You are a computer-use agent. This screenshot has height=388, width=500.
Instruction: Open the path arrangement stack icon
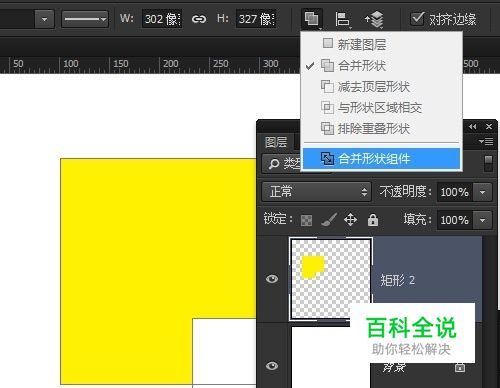point(375,19)
